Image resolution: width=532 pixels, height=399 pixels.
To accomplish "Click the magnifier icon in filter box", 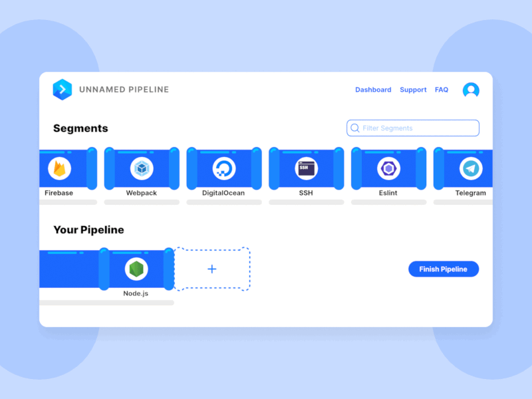I will click(x=355, y=128).
